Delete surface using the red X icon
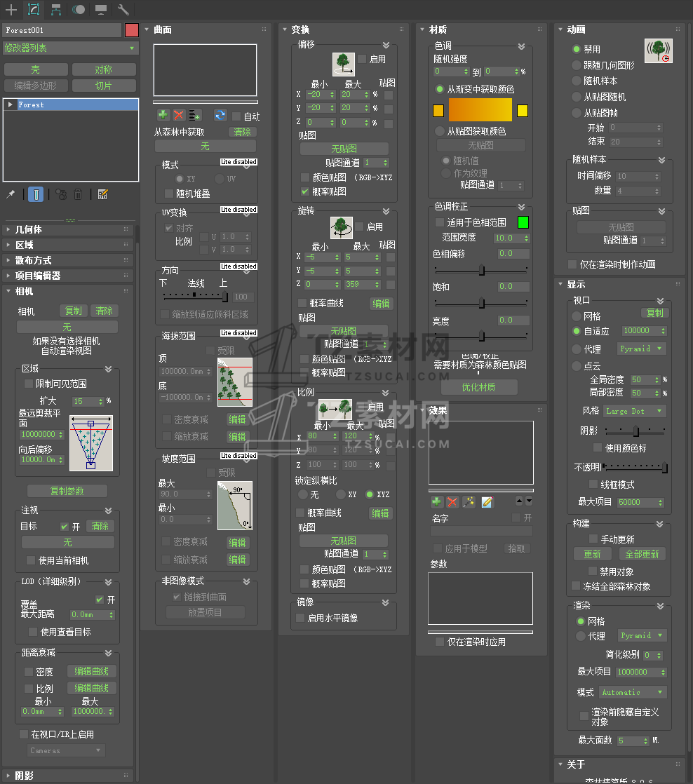The height and width of the screenshot is (784, 693). click(x=178, y=116)
